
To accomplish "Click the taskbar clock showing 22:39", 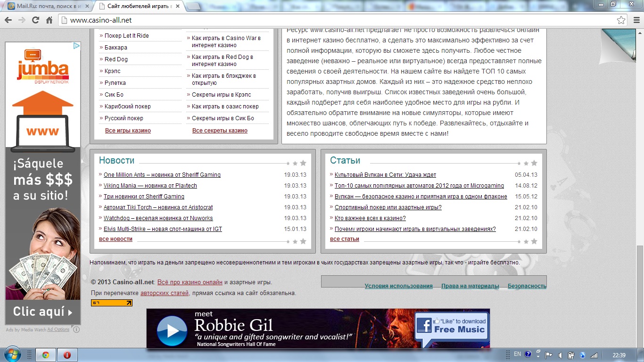I will point(619,355).
